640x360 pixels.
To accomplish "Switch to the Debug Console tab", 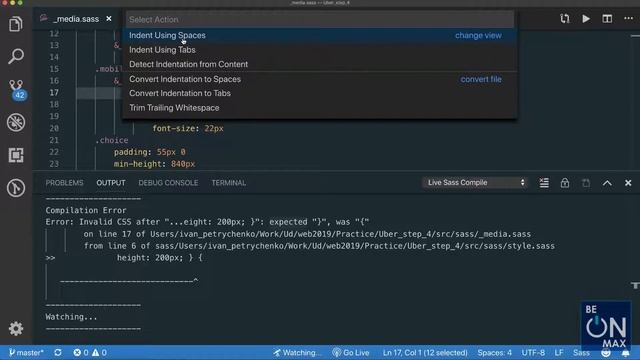I will tap(168, 183).
